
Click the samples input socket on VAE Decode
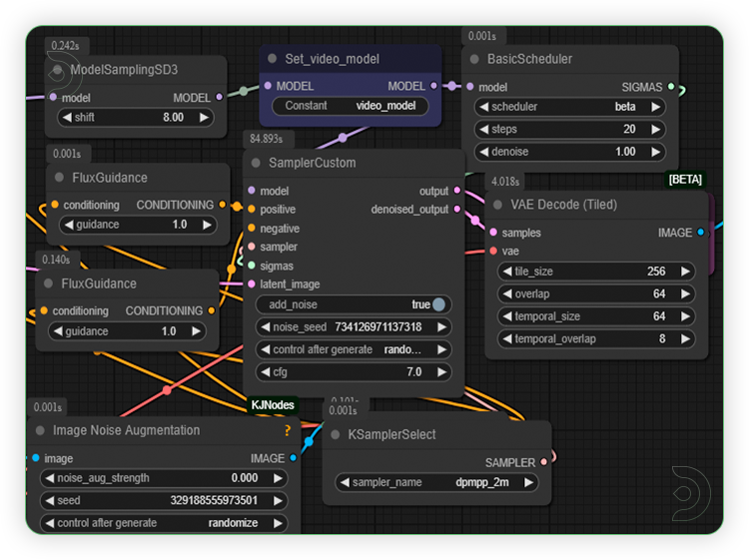click(493, 233)
